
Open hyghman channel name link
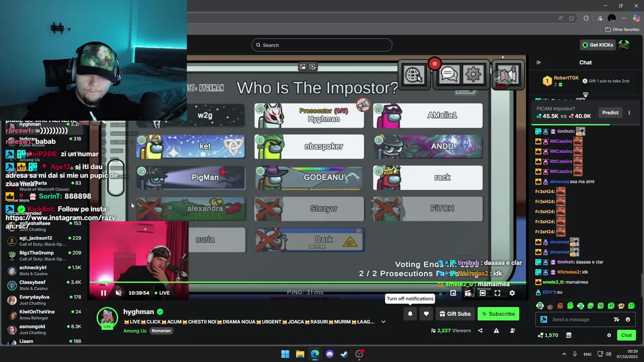coord(138,312)
